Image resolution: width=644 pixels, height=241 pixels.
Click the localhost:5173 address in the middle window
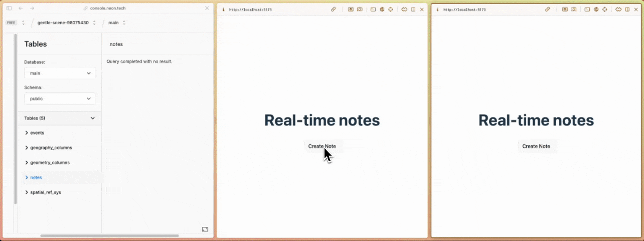[250, 10]
